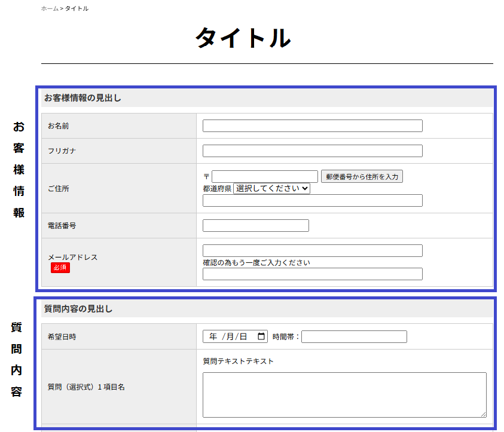
Task: Open the calendar picker icon in 希望日時
Action: 261,336
